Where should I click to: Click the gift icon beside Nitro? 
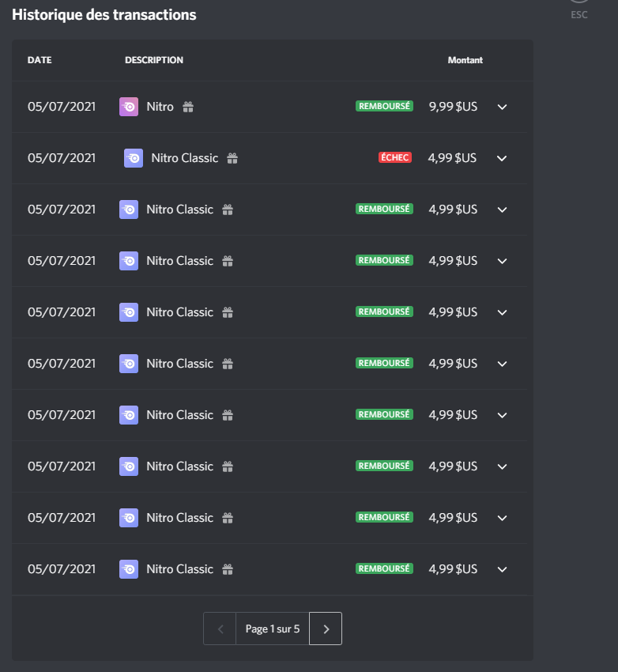click(x=188, y=107)
